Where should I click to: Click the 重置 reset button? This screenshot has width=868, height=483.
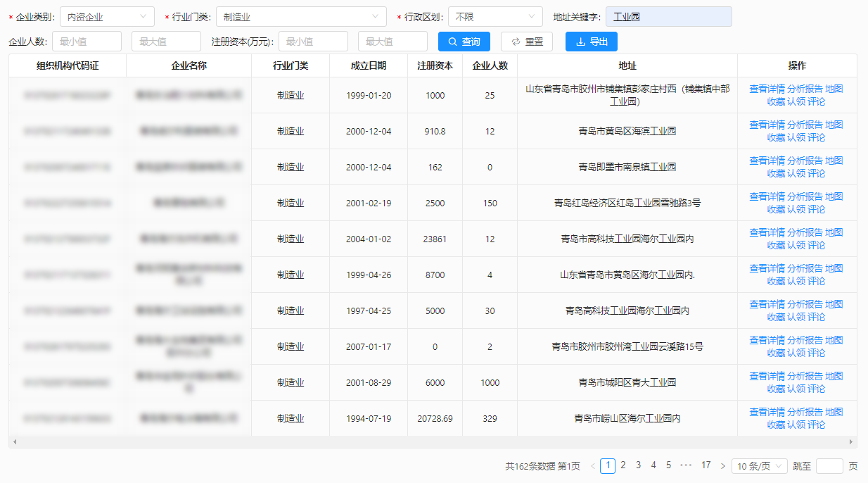click(527, 42)
